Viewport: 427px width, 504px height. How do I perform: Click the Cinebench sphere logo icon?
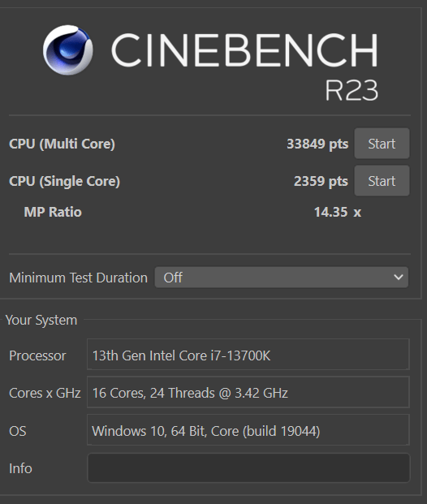[68, 50]
